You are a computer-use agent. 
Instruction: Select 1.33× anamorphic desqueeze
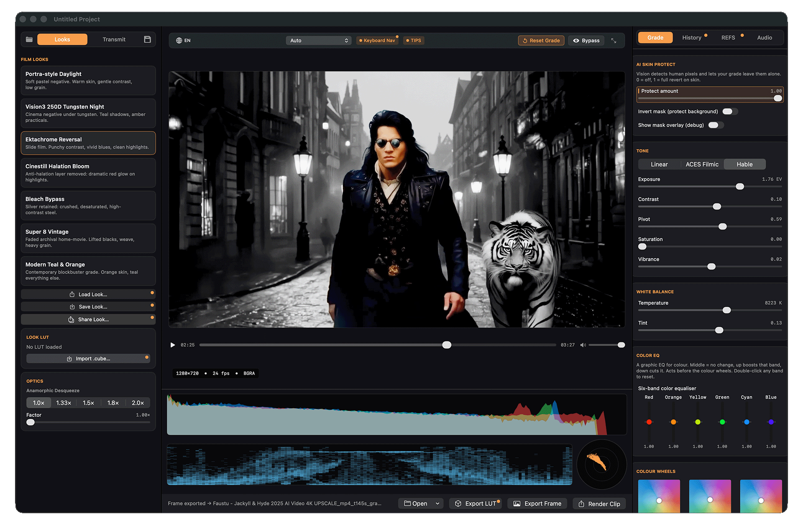point(64,403)
